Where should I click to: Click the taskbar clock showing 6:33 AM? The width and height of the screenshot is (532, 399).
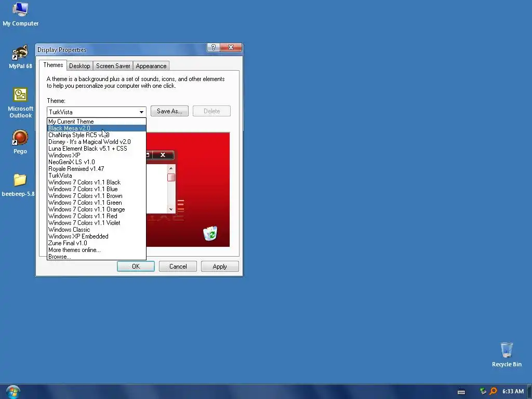513,391
